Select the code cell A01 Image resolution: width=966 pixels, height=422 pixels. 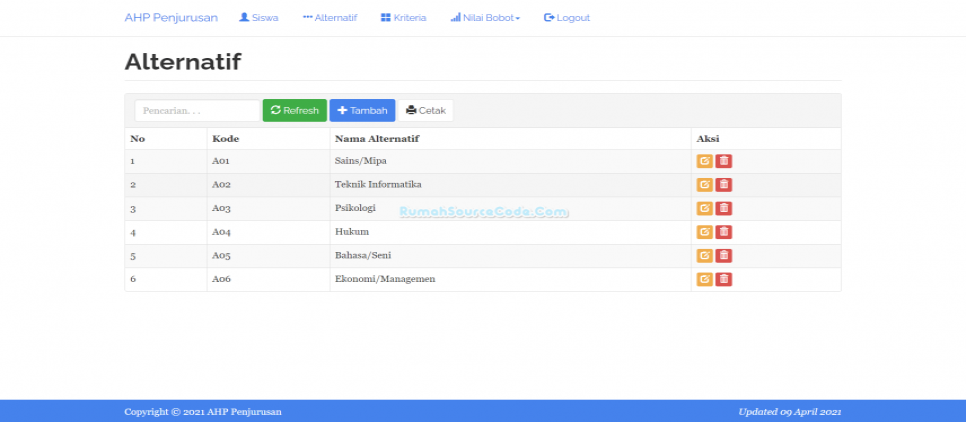click(221, 161)
